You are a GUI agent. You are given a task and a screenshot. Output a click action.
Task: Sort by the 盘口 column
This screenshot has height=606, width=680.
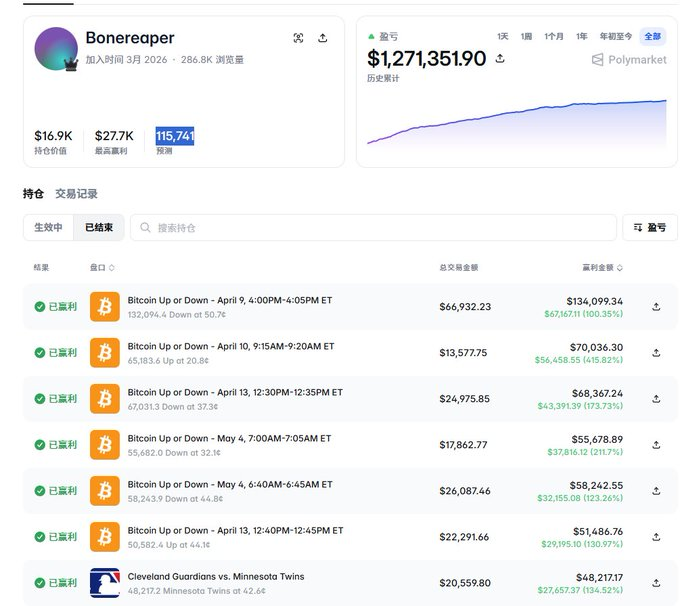pyautogui.click(x=102, y=268)
